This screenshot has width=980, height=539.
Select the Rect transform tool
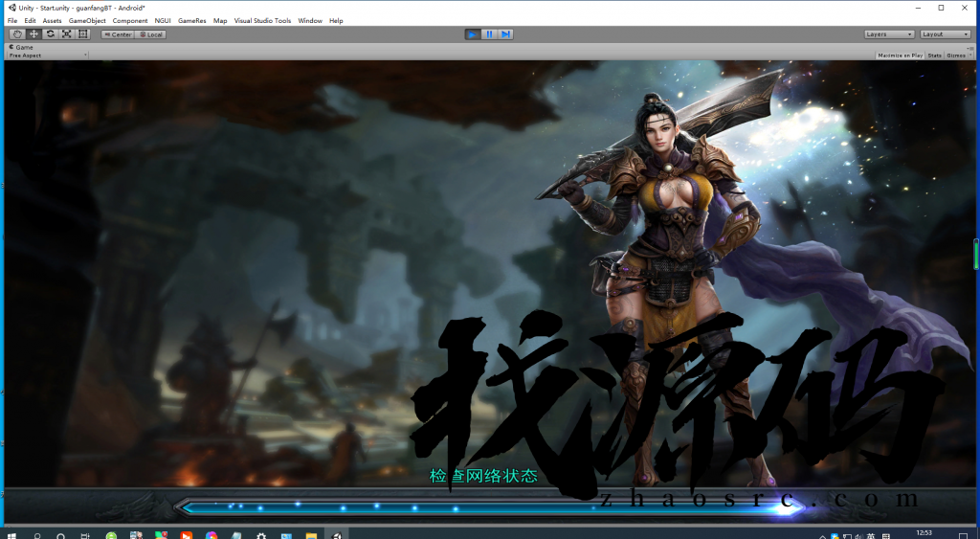(82, 34)
